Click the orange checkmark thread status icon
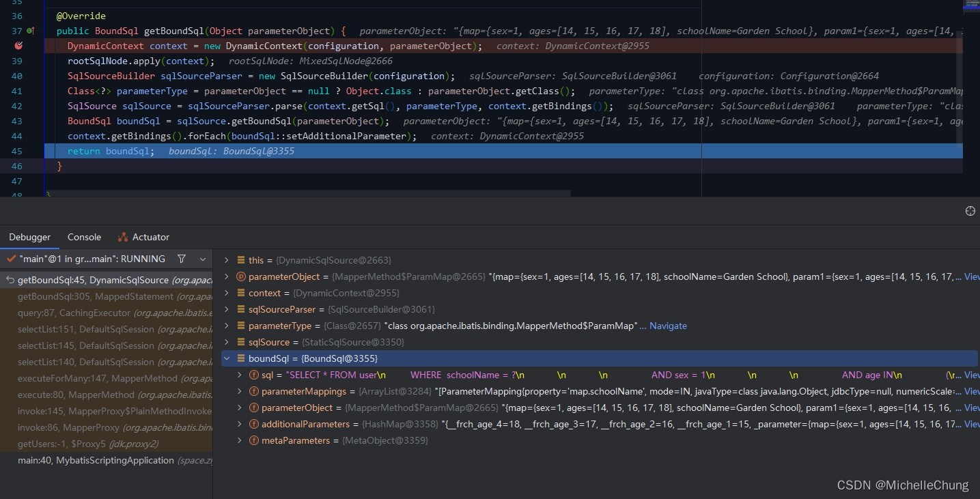 pyautogui.click(x=10, y=259)
